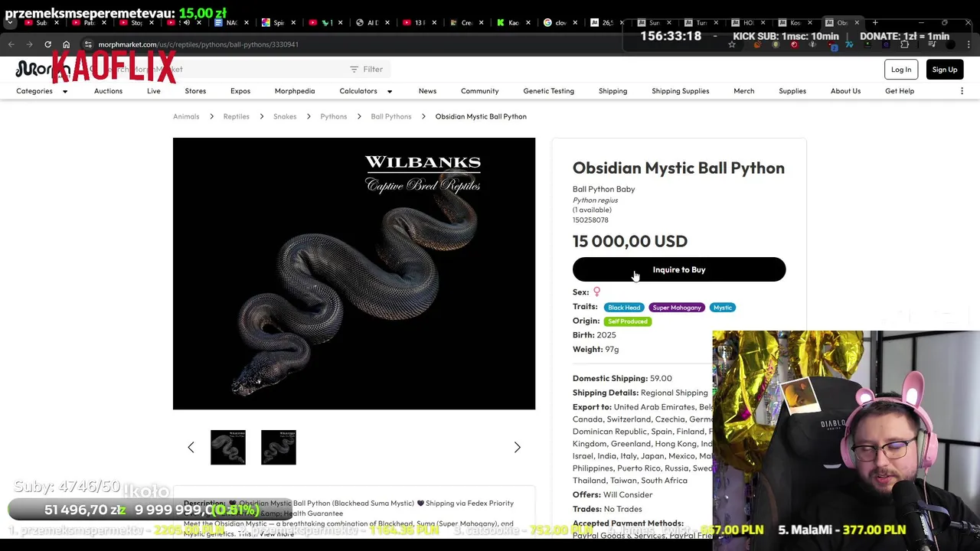Open Shipping Supplies page
Viewport: 980px width, 551px height.
tap(680, 91)
